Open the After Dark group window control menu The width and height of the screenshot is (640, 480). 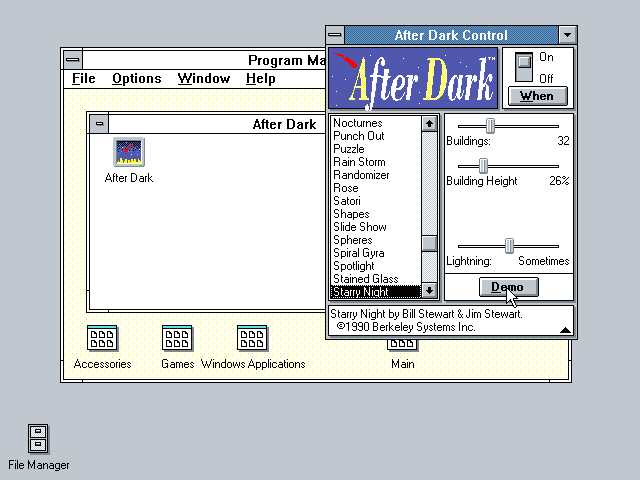[98, 124]
